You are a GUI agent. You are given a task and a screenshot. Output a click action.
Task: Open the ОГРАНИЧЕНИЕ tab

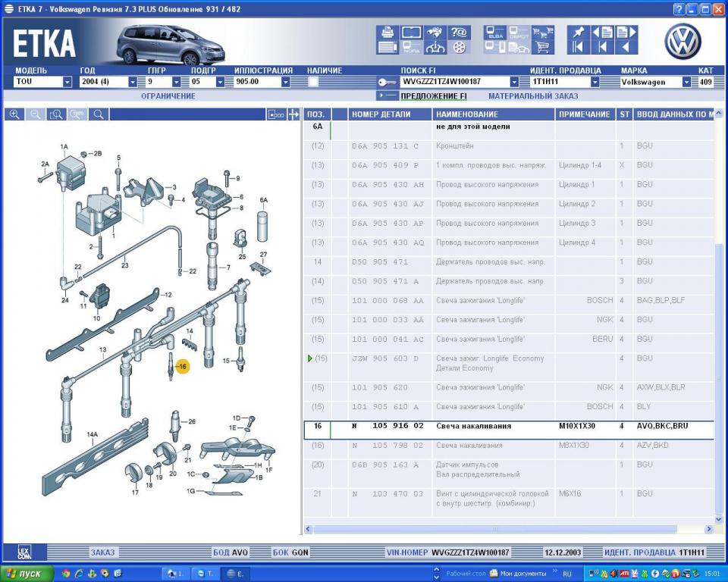click(x=168, y=96)
